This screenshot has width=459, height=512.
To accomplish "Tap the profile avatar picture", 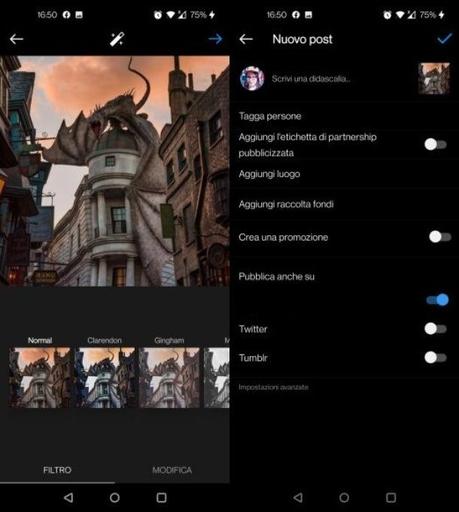I will (x=252, y=78).
